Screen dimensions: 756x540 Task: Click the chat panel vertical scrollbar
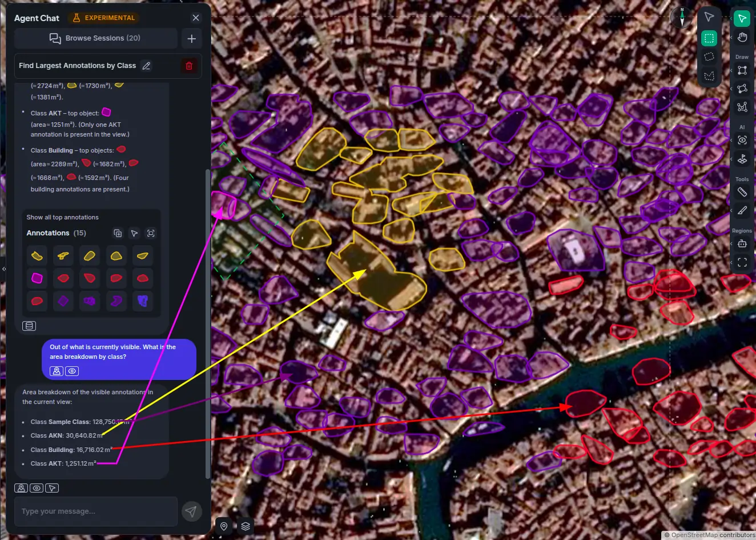point(207,323)
